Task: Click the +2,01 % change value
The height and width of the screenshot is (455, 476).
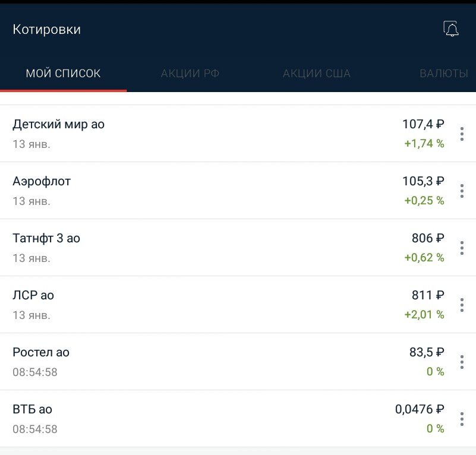Action: point(424,314)
